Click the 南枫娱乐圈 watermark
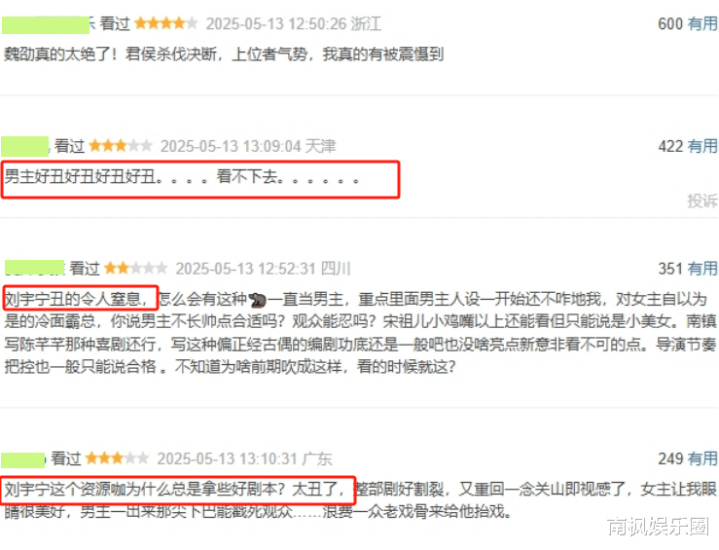 659,526
